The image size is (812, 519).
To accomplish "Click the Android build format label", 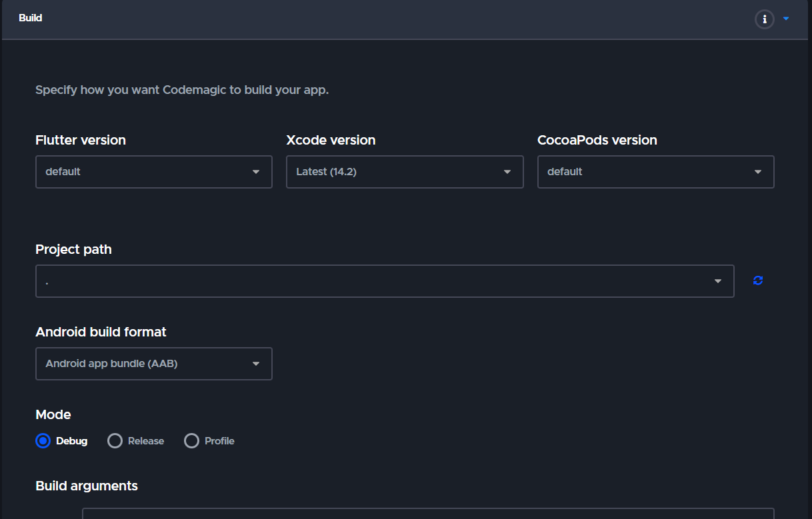I will 101,332.
